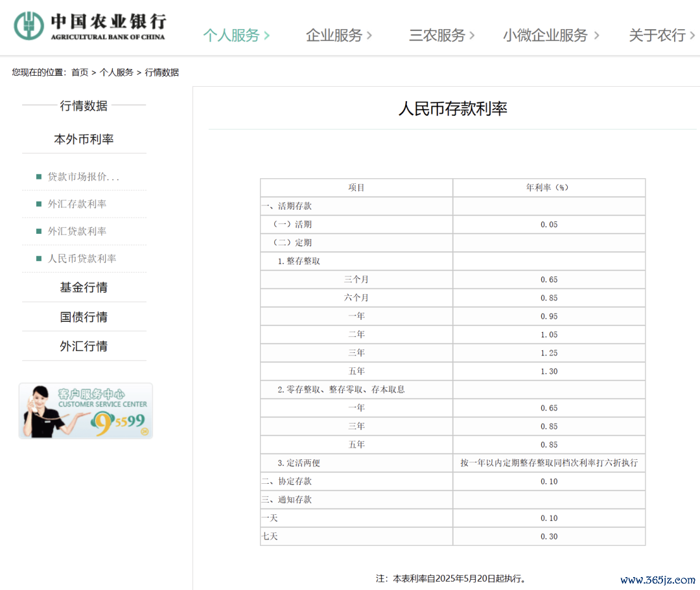This screenshot has width=700, height=590.
Task: Click the 1.整存整取 row label
Action: click(299, 261)
